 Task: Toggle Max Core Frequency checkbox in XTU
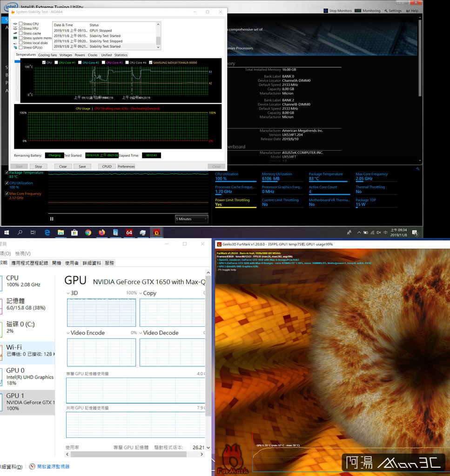pos(7,194)
